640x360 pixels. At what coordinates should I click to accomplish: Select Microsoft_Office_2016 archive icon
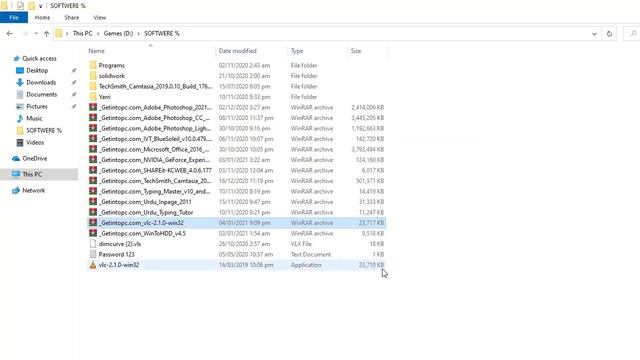coord(93,149)
